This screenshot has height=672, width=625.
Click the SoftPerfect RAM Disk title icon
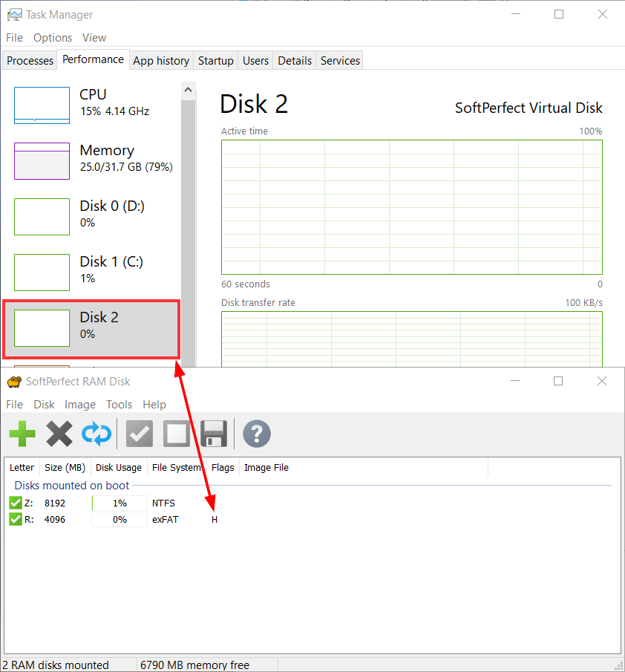14,382
